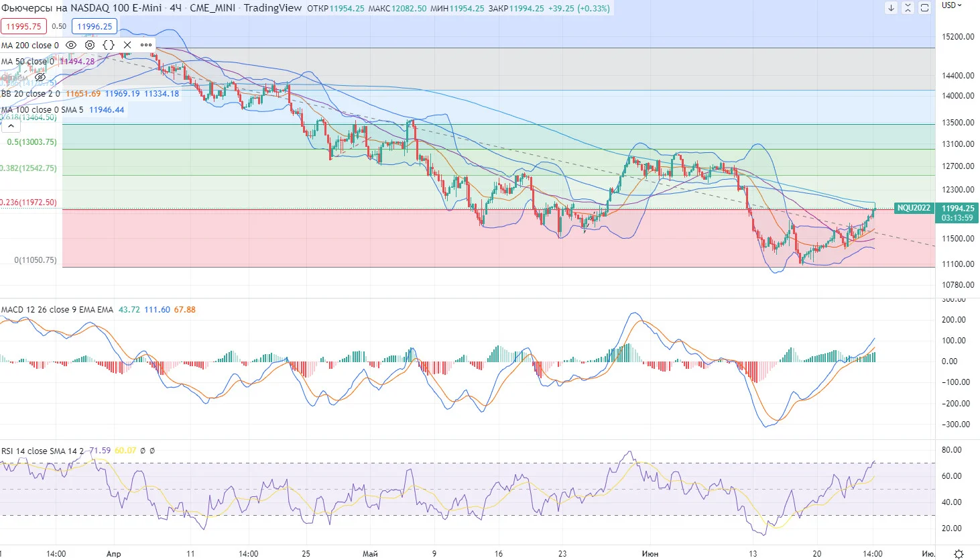Click the Fibonacci 0.382(12542.75) level label
980x560 pixels.
coord(29,168)
